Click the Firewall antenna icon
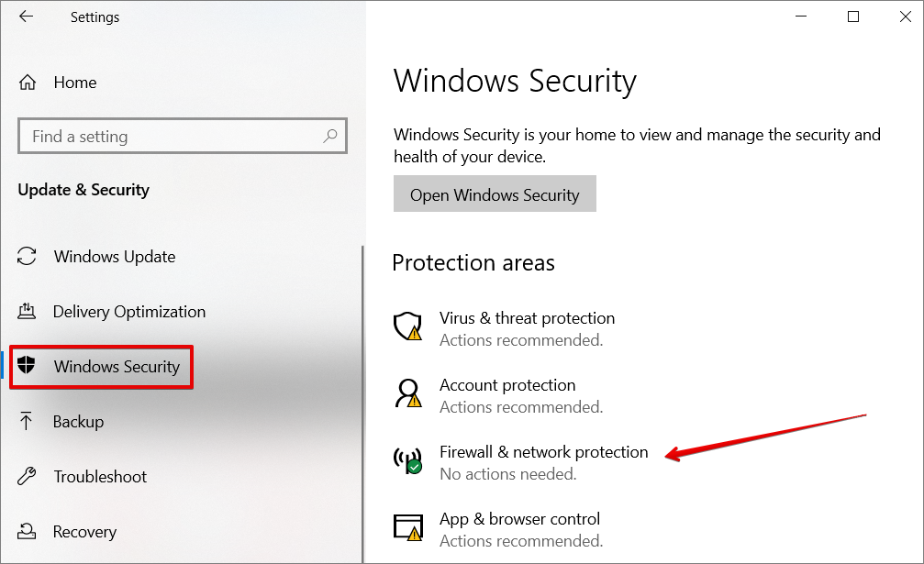 coord(406,460)
